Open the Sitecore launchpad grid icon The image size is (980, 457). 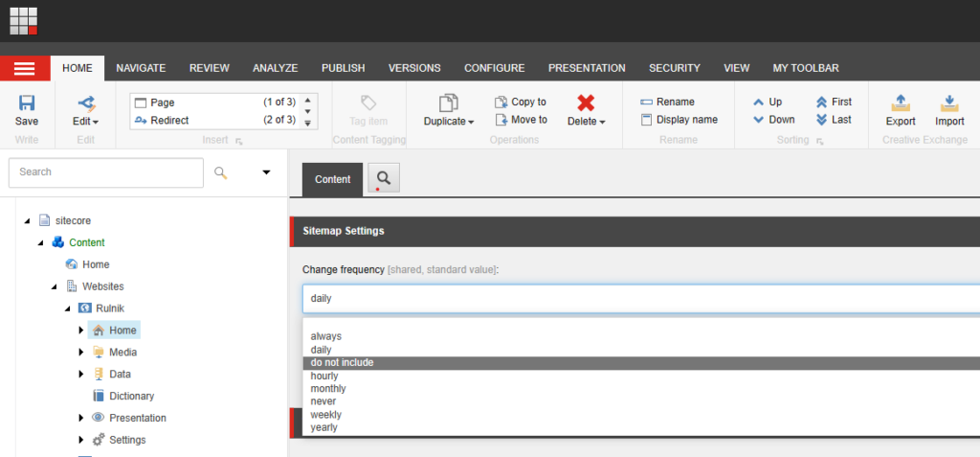pos(24,20)
